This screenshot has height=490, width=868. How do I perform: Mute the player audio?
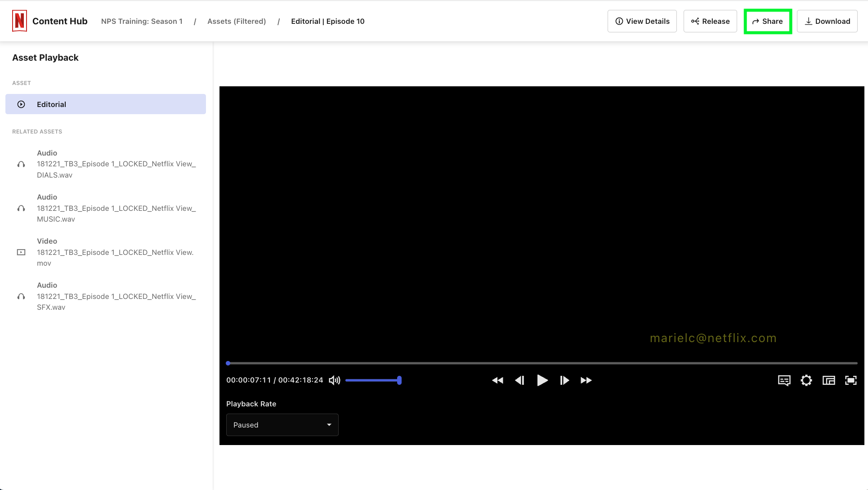[x=335, y=380]
